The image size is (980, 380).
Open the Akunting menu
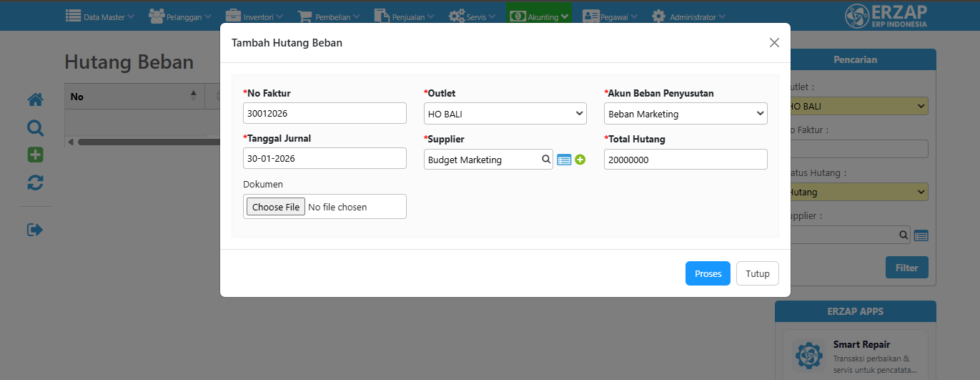(x=538, y=16)
